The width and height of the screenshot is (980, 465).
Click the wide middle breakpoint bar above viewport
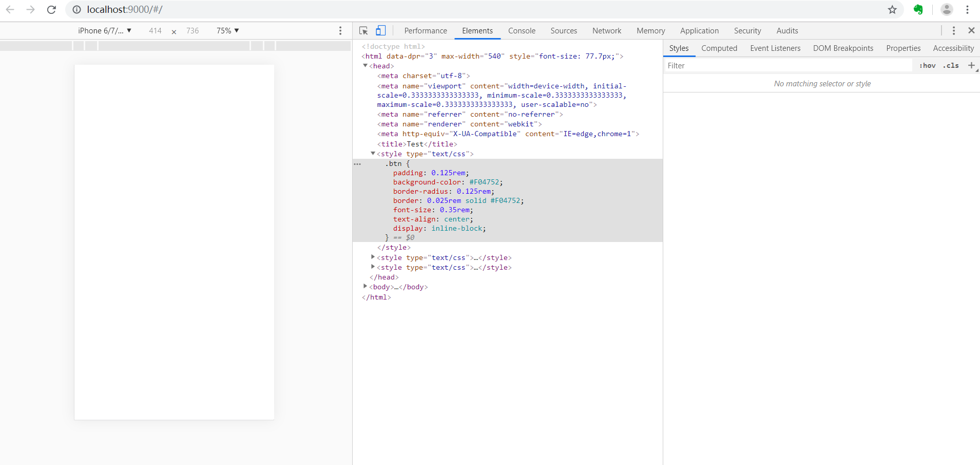point(174,46)
